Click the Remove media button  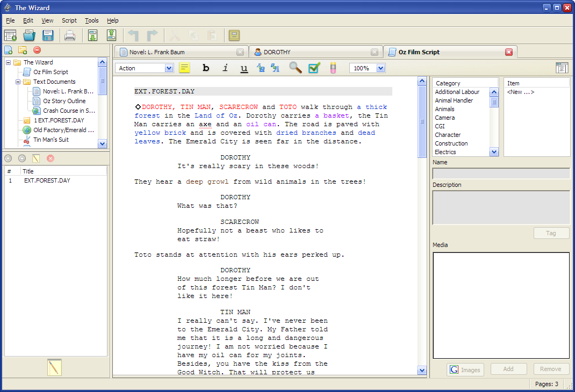click(x=551, y=369)
